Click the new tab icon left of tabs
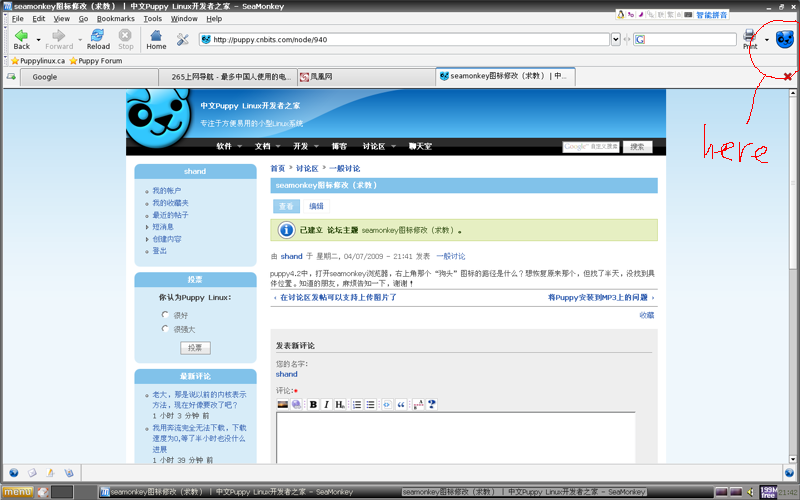The image size is (800, 500). click(x=11, y=77)
